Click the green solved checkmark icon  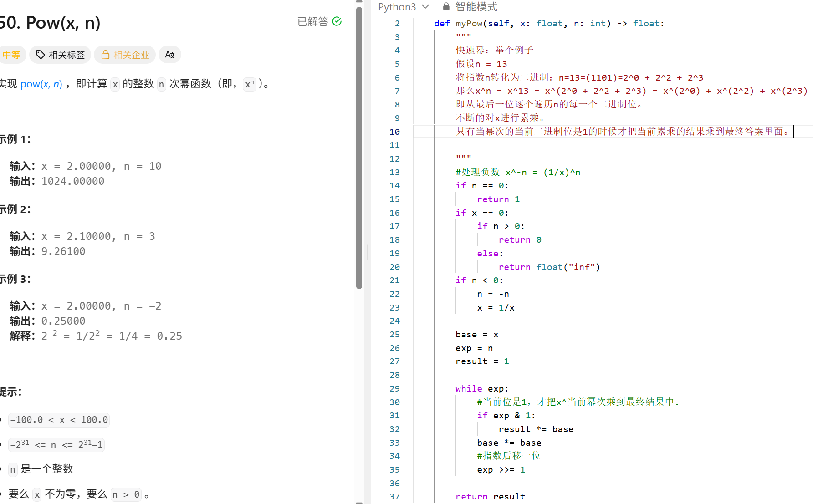337,21
